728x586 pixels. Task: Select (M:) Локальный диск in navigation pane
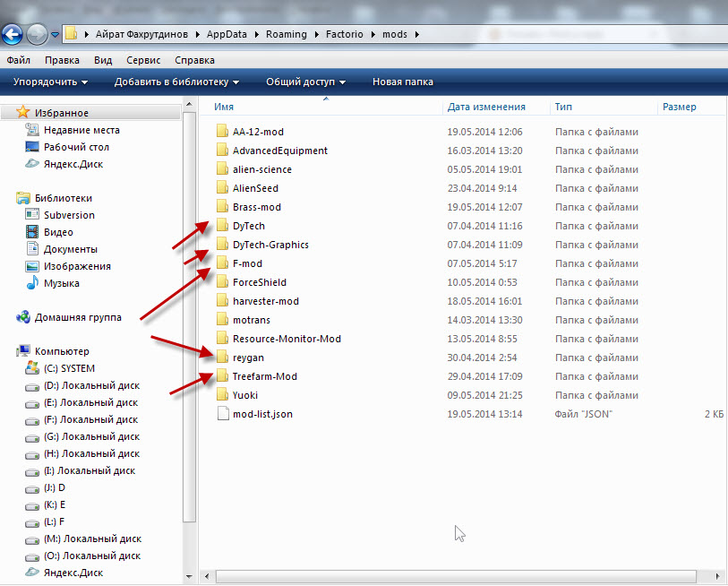(x=92, y=539)
